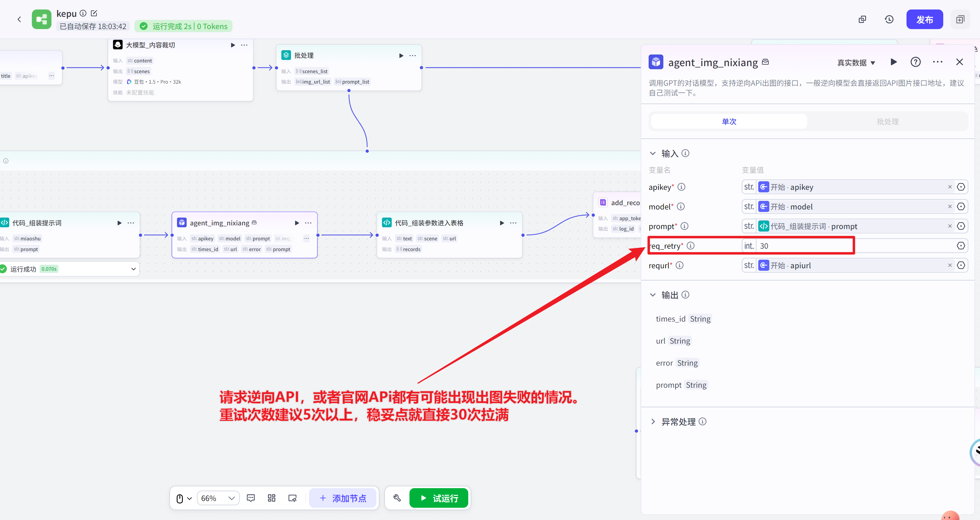The height and width of the screenshot is (520, 980).
Task: Clear the 开始 · apiurl reference
Action: pyautogui.click(x=950, y=266)
